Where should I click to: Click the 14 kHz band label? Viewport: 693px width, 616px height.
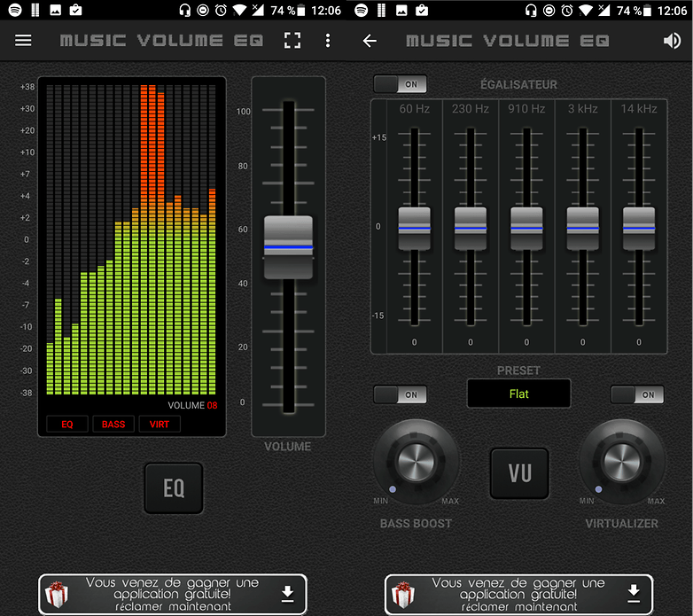(x=639, y=109)
